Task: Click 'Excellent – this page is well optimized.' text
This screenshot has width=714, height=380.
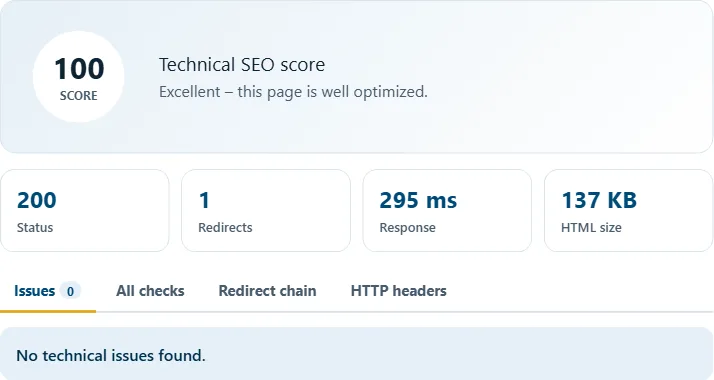Action: tap(293, 92)
